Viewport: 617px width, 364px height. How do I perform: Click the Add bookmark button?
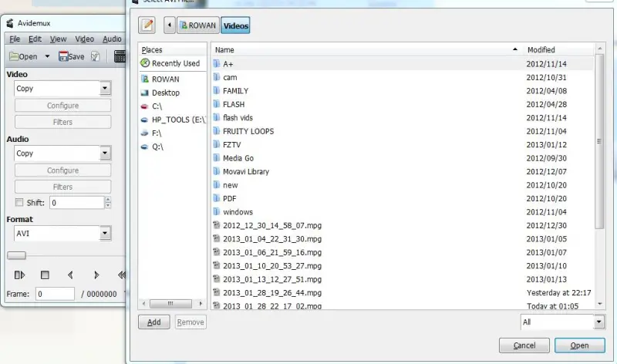153,322
